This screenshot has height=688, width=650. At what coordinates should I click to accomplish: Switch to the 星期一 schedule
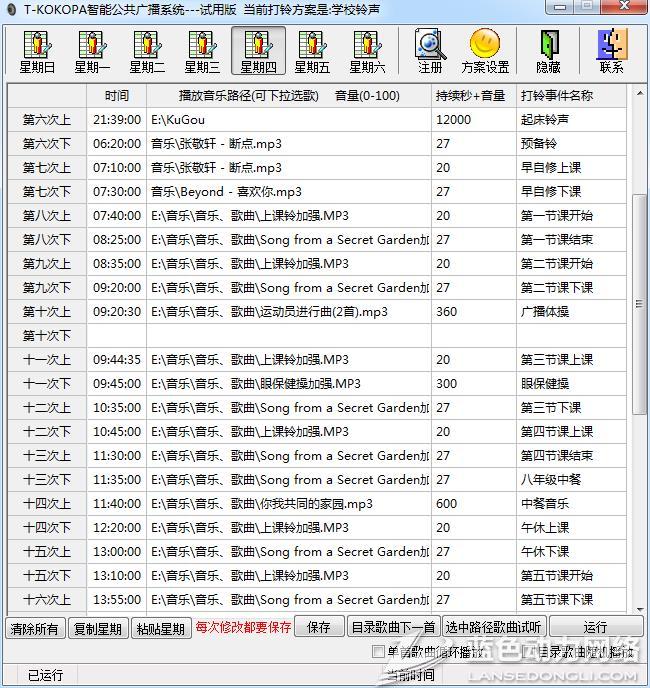coord(92,51)
